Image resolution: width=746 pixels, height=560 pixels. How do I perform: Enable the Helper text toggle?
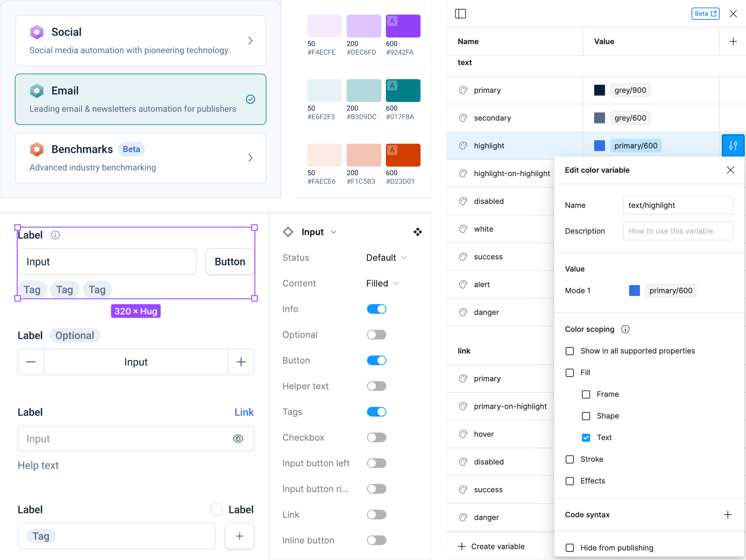tap(376, 386)
